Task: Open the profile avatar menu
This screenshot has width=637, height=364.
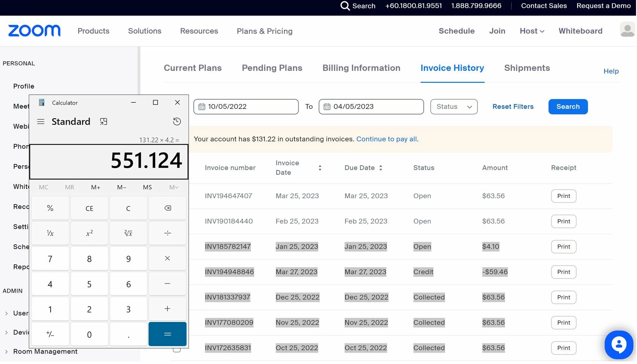Action: click(627, 29)
